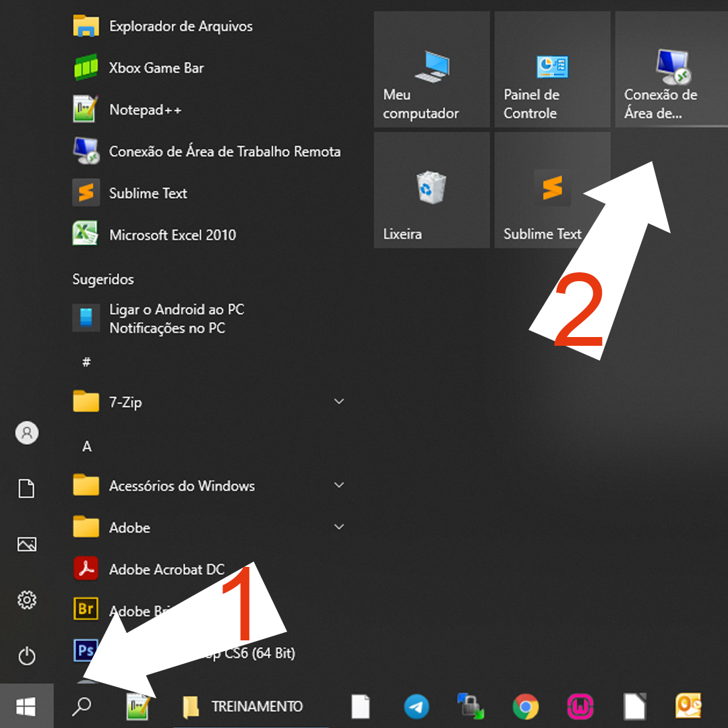This screenshot has height=728, width=728.
Task: Open the TREINAMENTO folder taskbar button
Action: [x=243, y=706]
